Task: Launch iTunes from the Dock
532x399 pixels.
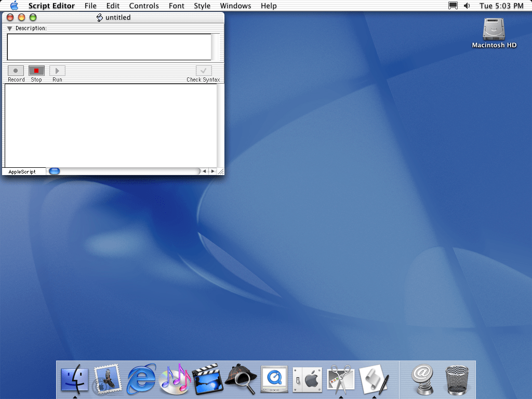Action: 174,379
